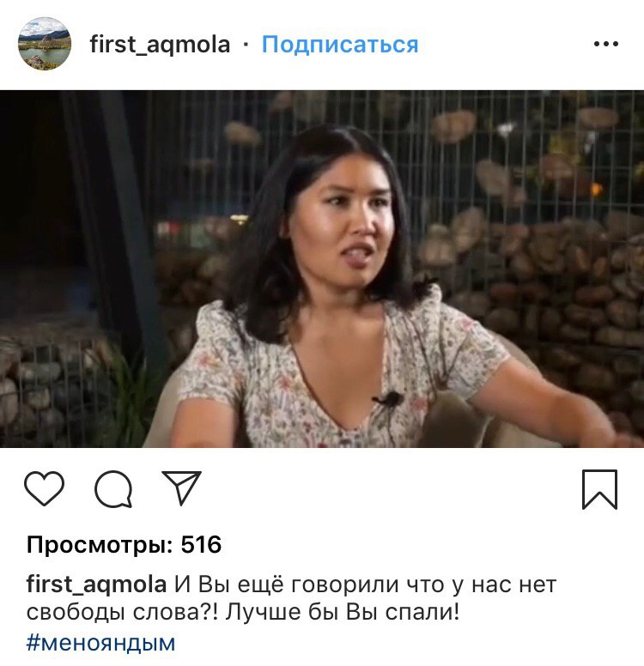This screenshot has width=644, height=666.
Task: Share the post using the paper plane icon
Action: tap(181, 487)
